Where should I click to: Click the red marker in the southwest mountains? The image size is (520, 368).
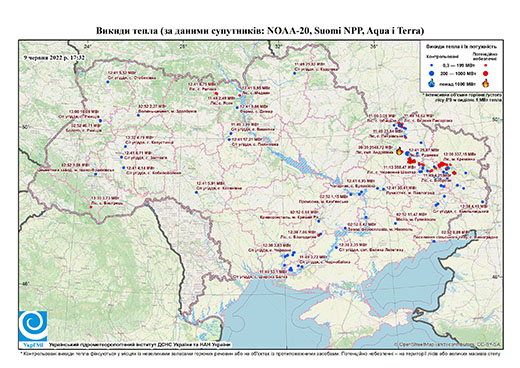click(x=91, y=207)
